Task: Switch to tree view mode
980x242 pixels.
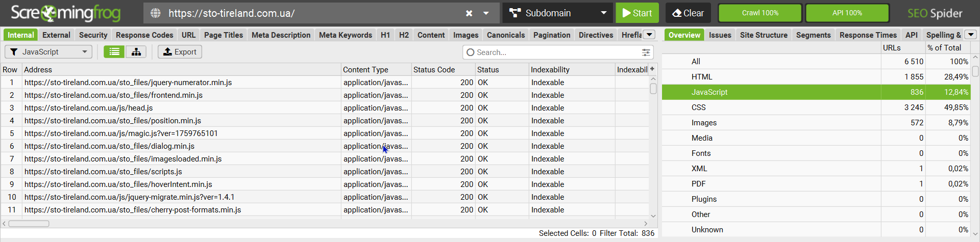Action: [x=136, y=52]
